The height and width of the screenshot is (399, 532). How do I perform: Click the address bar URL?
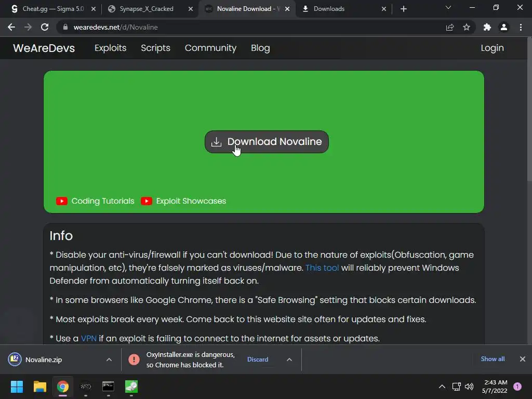[x=115, y=27]
